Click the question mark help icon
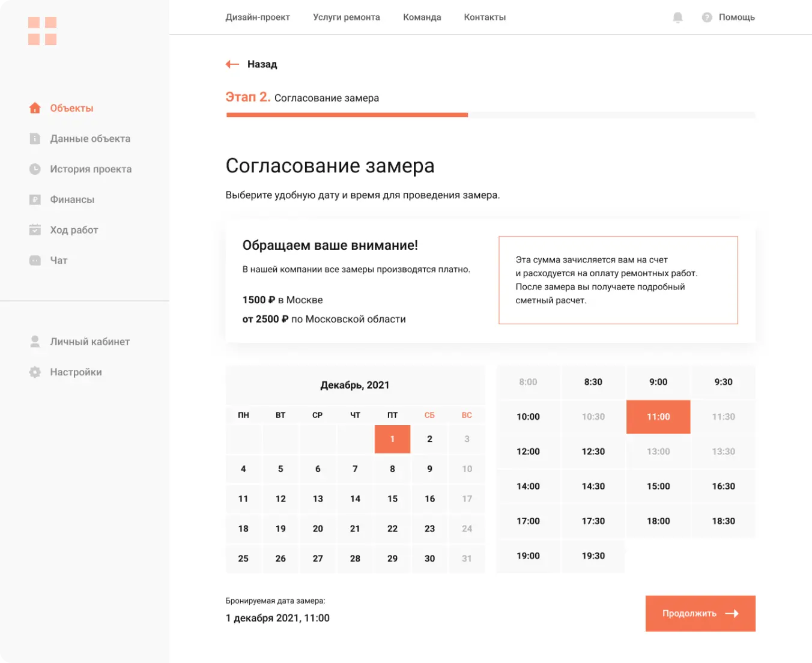The image size is (812, 663). (707, 17)
